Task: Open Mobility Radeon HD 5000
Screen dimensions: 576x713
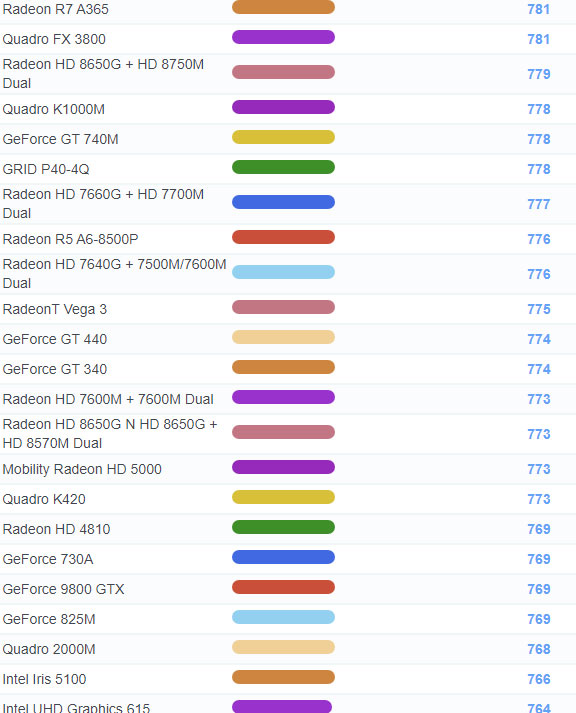Action: pos(82,469)
